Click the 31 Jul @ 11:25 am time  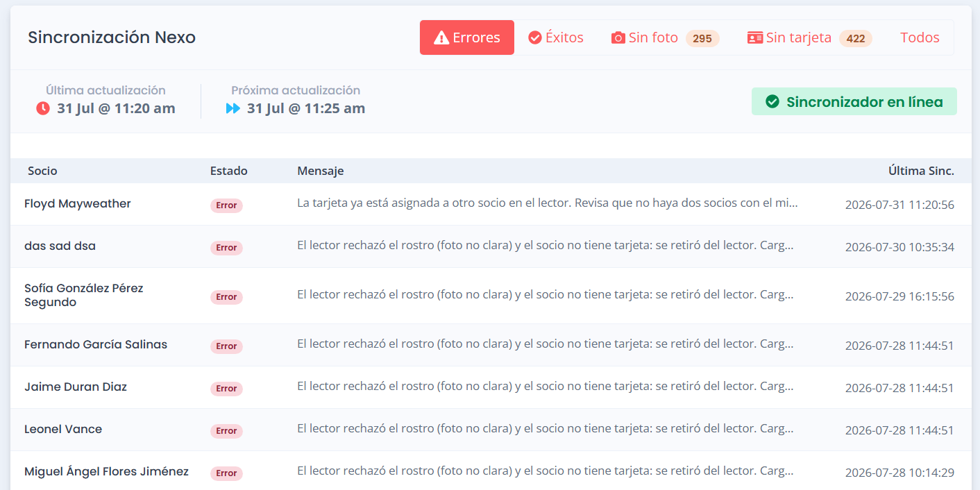coord(306,108)
